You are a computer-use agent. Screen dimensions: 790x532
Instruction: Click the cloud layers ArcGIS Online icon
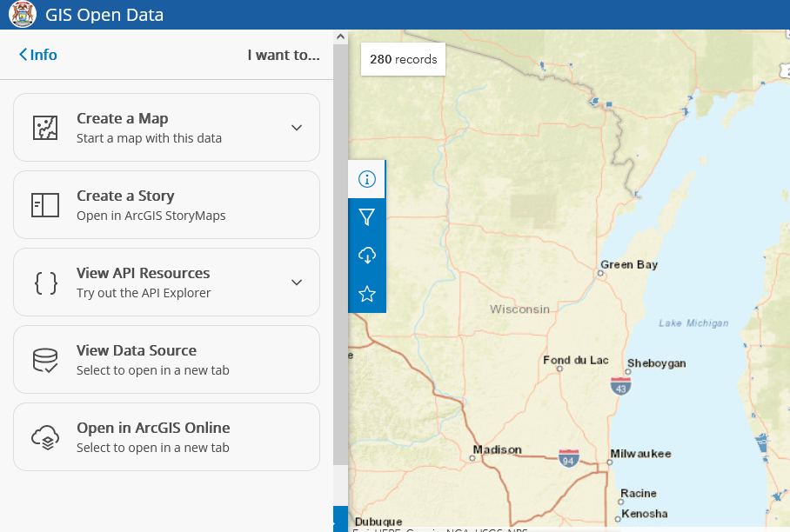(45, 437)
